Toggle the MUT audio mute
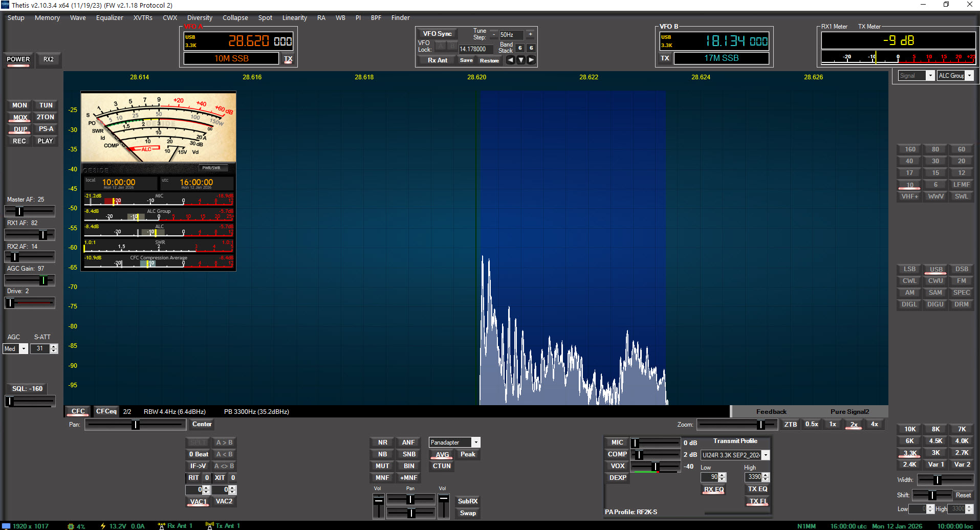Image resolution: width=980 pixels, height=530 pixels. [x=381, y=466]
